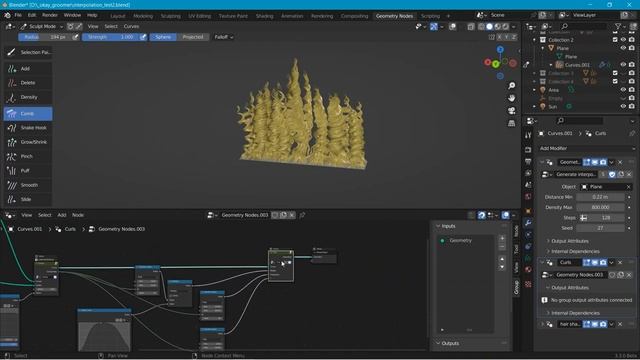This screenshot has height=360, width=640.
Task: Add a group input with plus button
Action: pyautogui.click(x=502, y=238)
